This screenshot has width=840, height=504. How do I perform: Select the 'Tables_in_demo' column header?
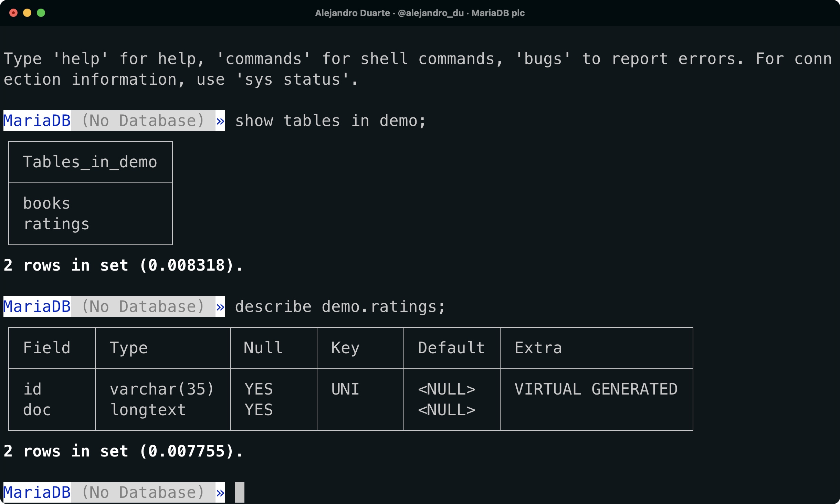90,162
